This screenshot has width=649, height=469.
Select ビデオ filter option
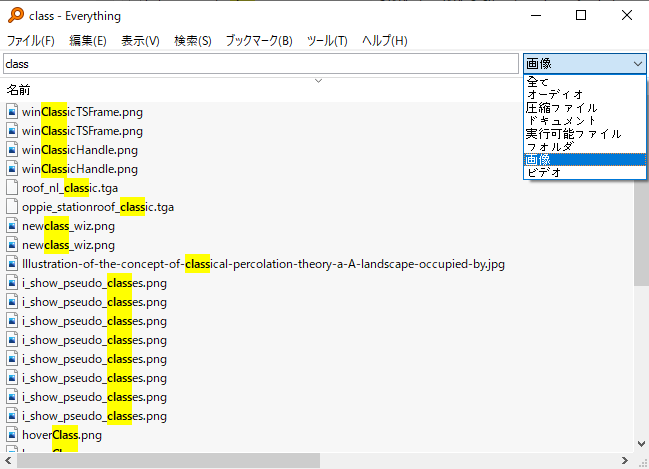[584, 172]
